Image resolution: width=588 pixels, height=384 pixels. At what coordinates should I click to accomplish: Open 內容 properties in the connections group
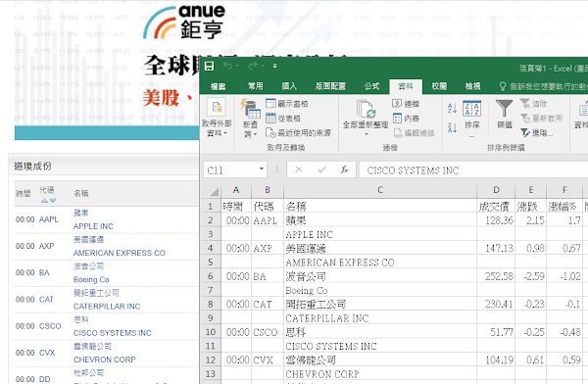tap(406, 119)
